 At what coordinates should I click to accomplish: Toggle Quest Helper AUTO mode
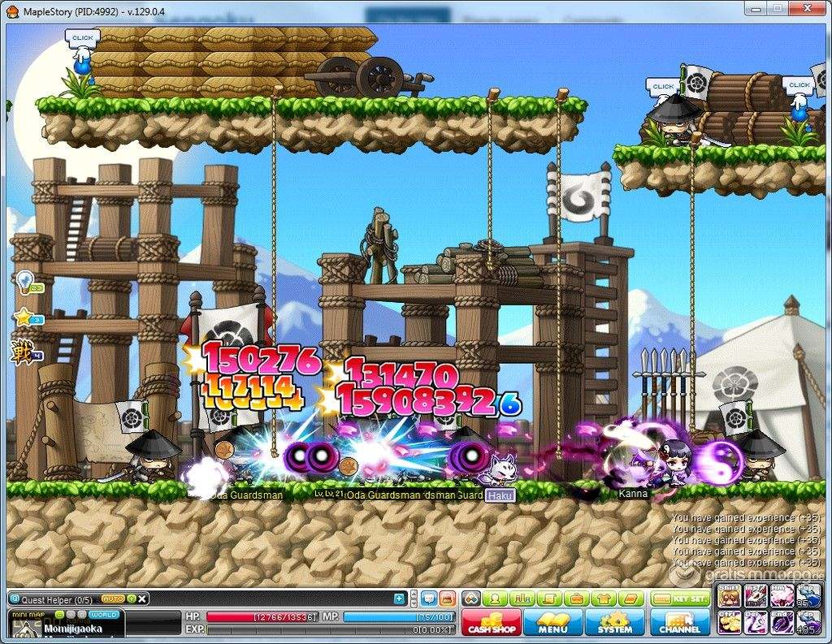point(113,599)
